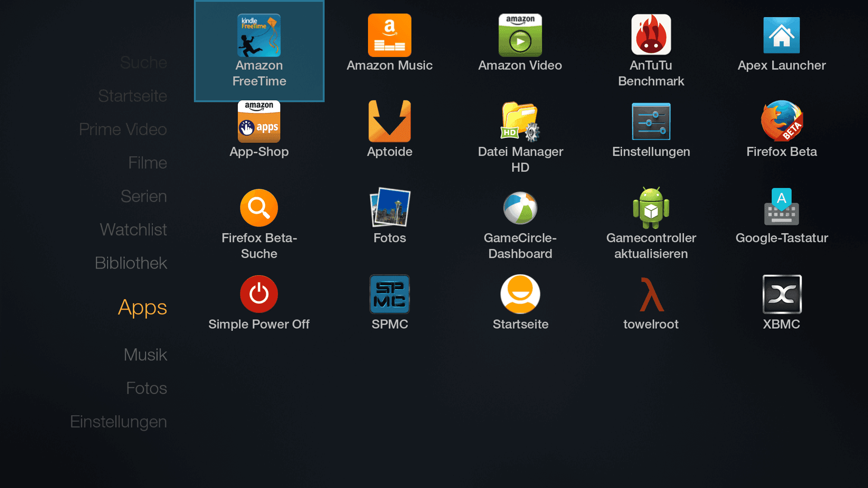Launch the Aptoide store icon

[389, 122]
